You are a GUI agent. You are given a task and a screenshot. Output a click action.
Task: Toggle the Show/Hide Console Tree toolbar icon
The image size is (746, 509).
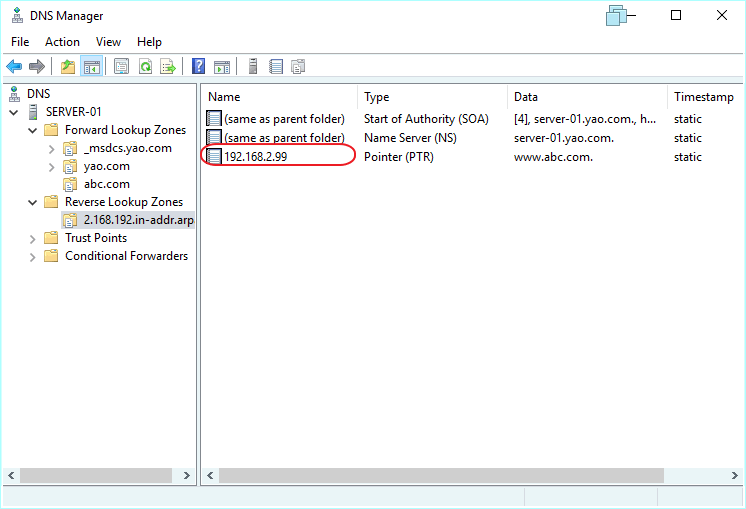coord(91,67)
